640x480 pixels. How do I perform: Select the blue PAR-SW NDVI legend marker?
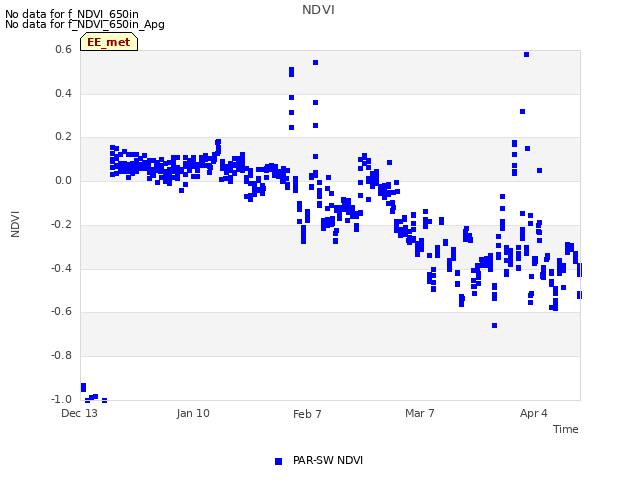pos(278,461)
